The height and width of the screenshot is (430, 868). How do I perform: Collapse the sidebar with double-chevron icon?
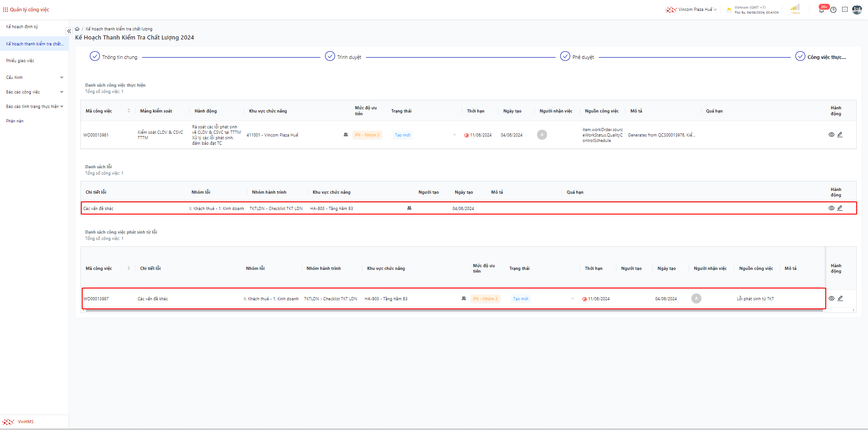(x=69, y=31)
